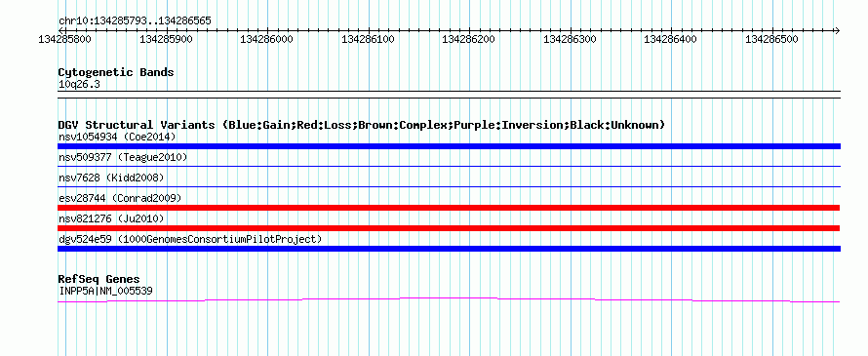Click ruler position 134286200
This screenshot has height=356, width=868.
pyautogui.click(x=469, y=39)
